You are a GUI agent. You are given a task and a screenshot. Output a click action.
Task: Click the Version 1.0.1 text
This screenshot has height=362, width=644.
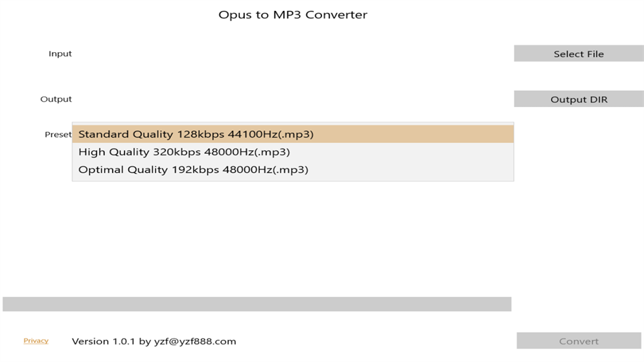coord(104,341)
